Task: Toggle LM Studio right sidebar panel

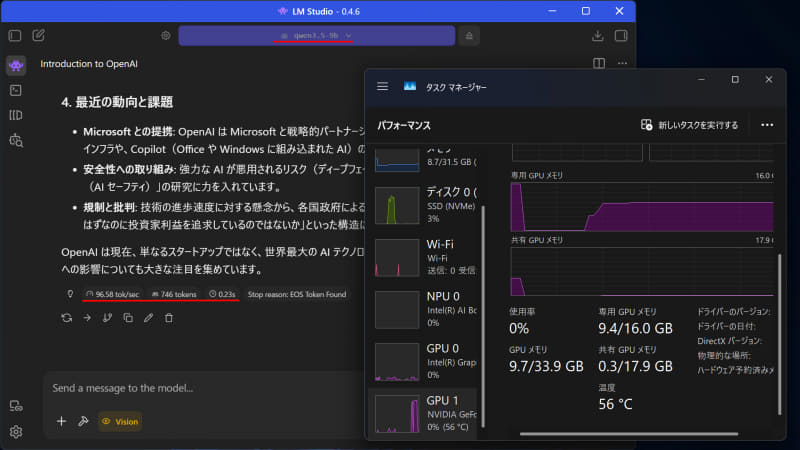Action: (x=621, y=36)
